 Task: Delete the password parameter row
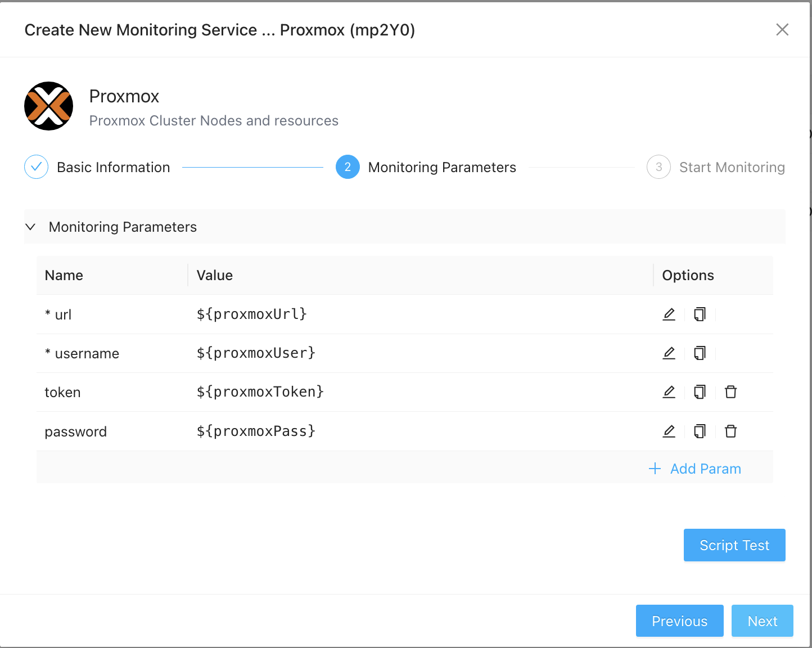click(x=730, y=431)
